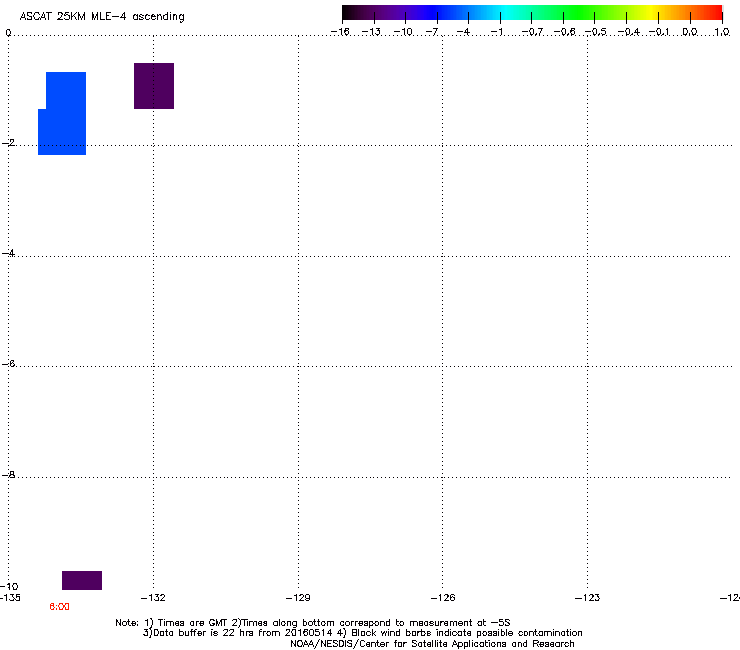The height and width of the screenshot is (650, 740).
Task: Click the 'ASCAT 25KM MLE-4 ascending' title
Action: coord(102,17)
